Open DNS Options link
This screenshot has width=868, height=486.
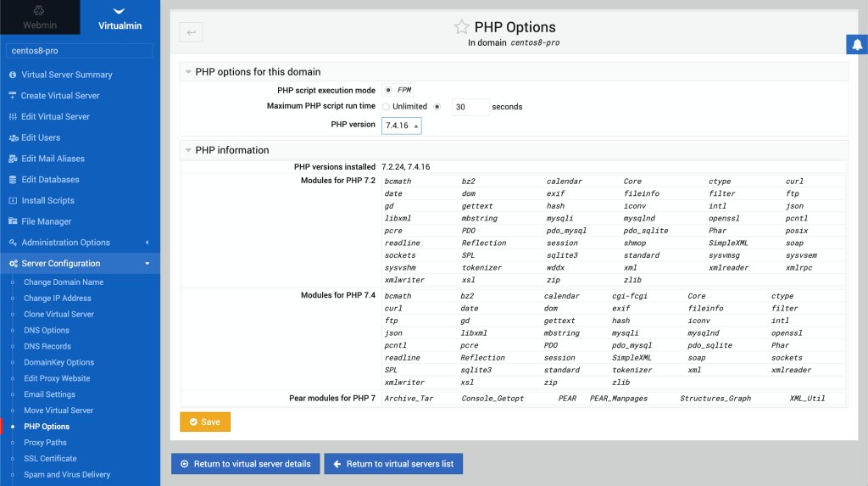click(x=47, y=330)
